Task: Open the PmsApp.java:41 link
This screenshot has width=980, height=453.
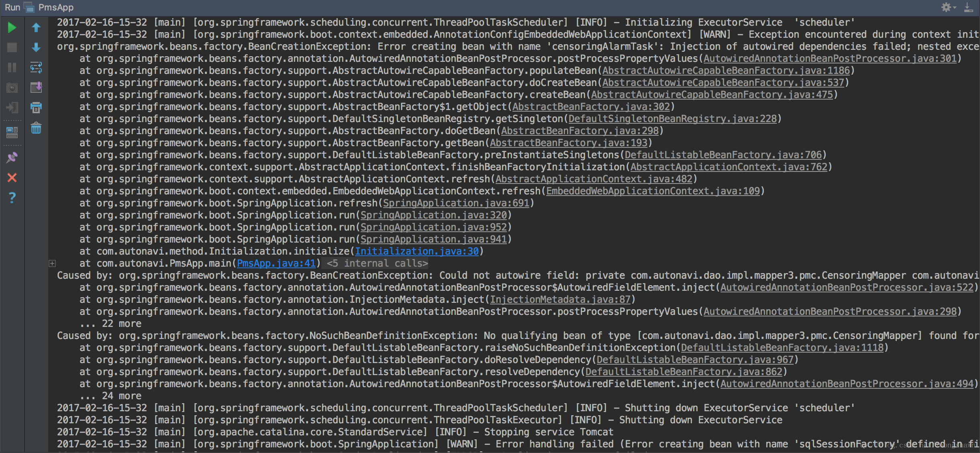Action: click(x=276, y=263)
